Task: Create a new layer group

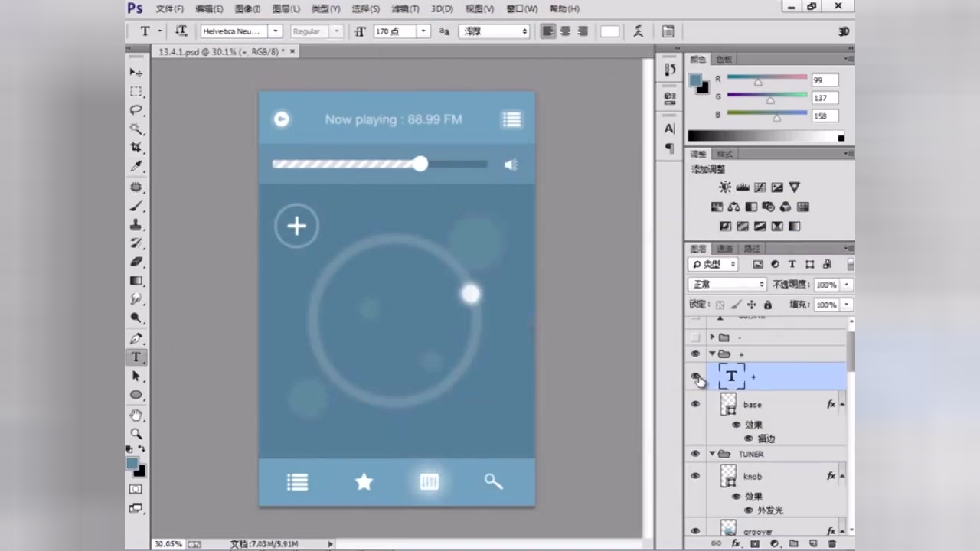Action: [793, 543]
